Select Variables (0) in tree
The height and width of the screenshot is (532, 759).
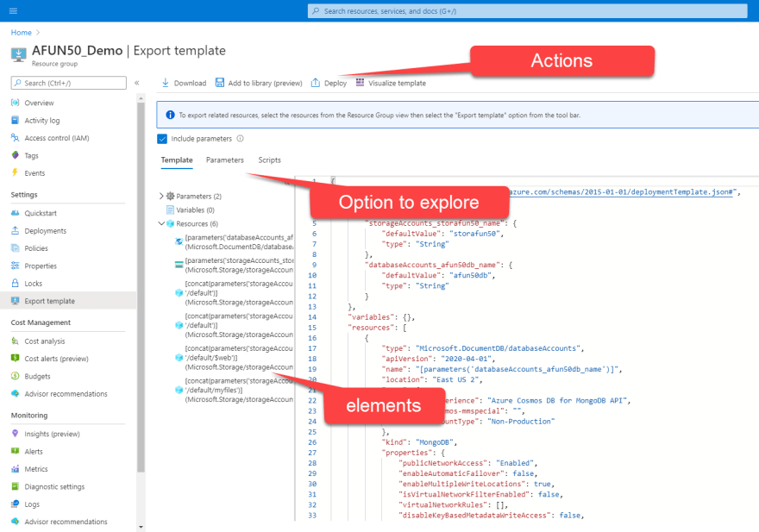[195, 210]
